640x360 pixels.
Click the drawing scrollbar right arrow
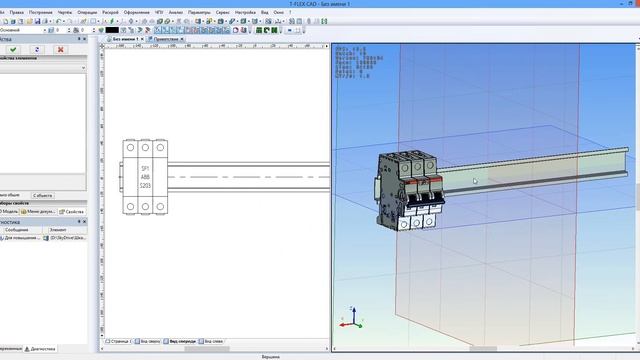pyautogui.click(x=327, y=349)
